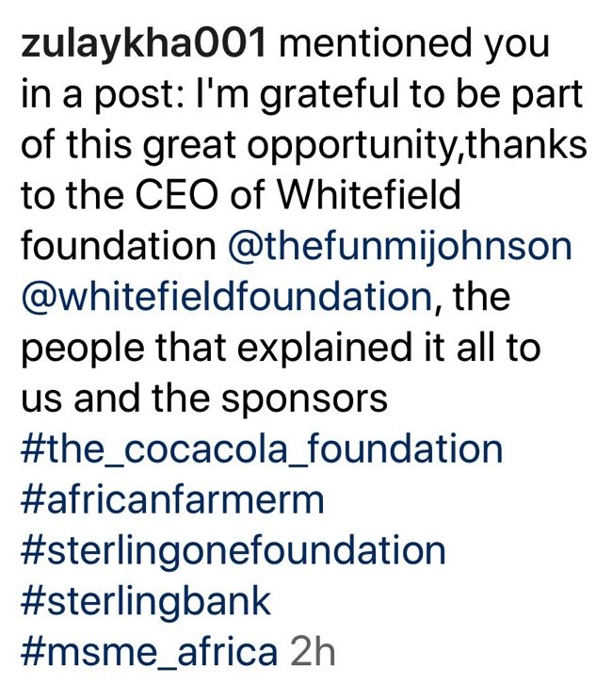Screen dimensions: 612x700
Task: Click the word 'Whitefield' in the post text
Action: (369, 195)
